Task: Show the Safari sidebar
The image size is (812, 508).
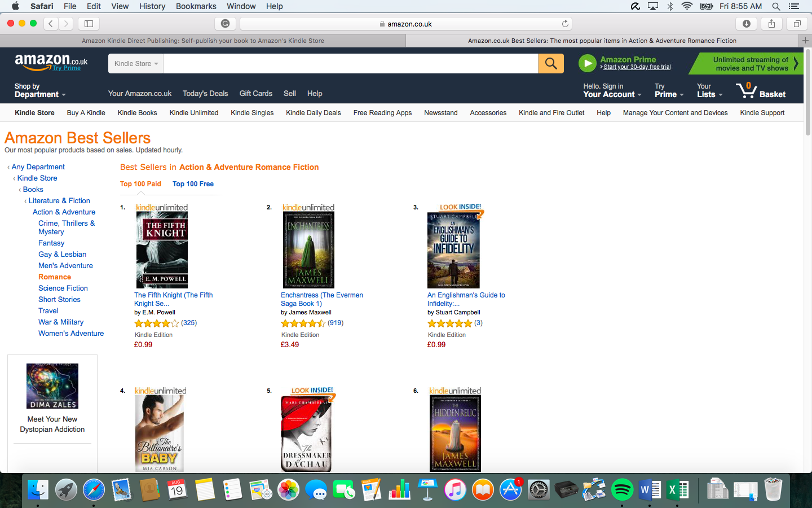Action: pos(89,24)
